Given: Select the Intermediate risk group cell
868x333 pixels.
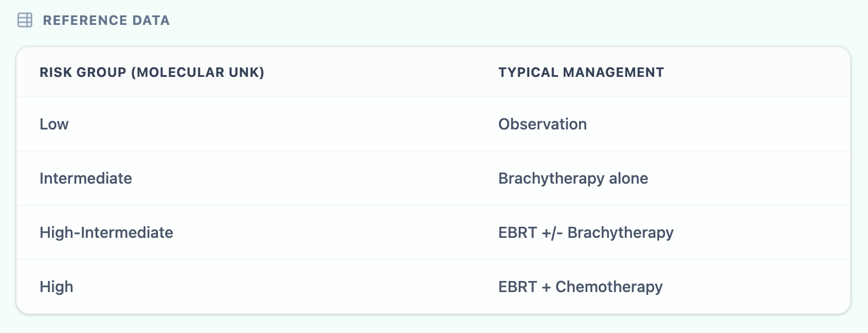Looking at the screenshot, I should [86, 179].
